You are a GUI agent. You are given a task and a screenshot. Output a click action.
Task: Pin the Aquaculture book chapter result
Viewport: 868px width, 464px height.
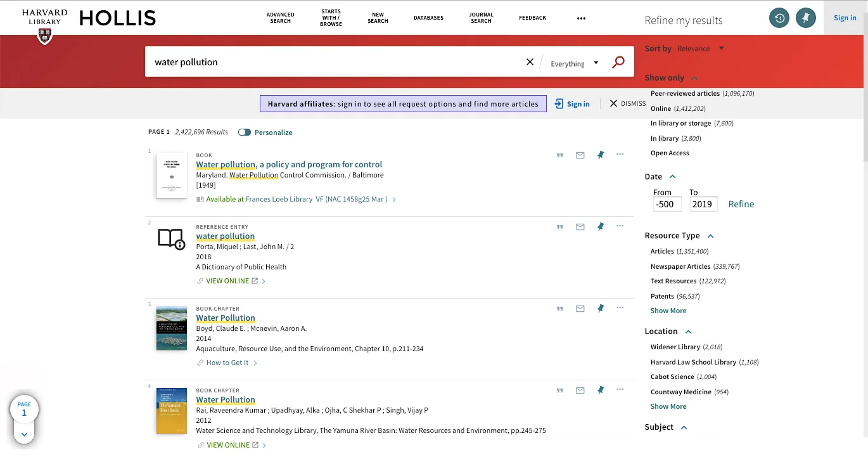(x=601, y=308)
